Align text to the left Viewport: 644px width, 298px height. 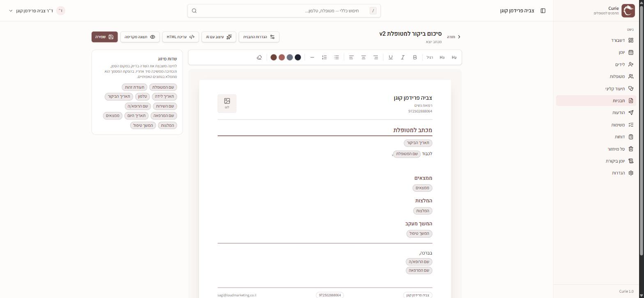point(351,57)
